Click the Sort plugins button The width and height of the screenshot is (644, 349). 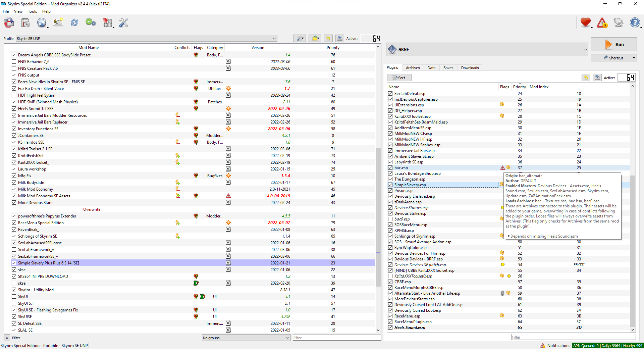click(x=399, y=78)
